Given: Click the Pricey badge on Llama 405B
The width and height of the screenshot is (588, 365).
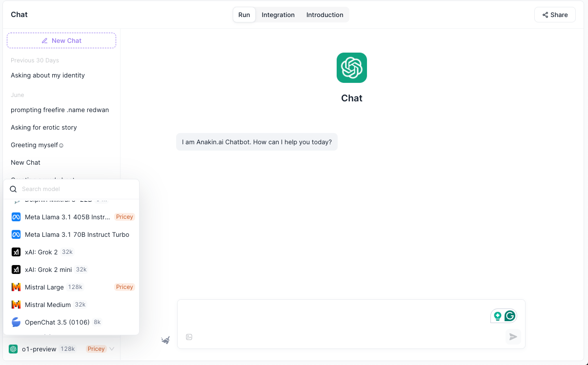Looking at the screenshot, I should 124,217.
